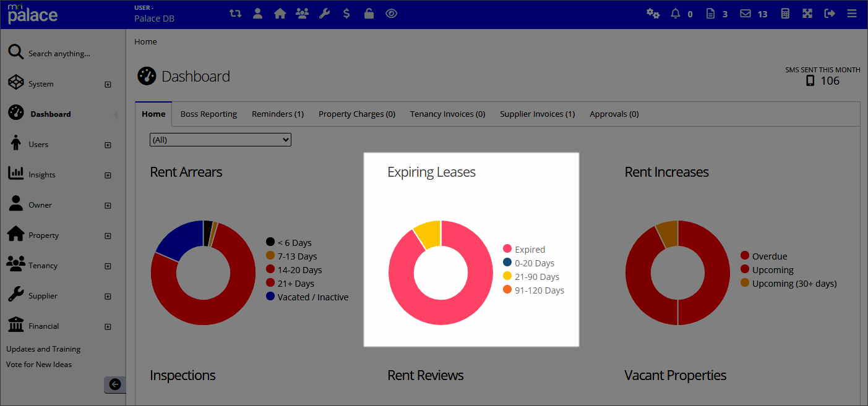This screenshot has height=406, width=868.
Task: Open the Updates and Training link
Action: (x=43, y=349)
